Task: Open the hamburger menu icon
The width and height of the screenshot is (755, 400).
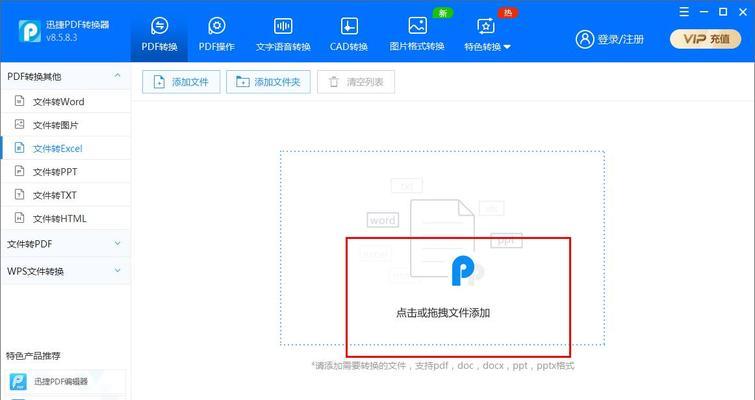Action: 684,12
